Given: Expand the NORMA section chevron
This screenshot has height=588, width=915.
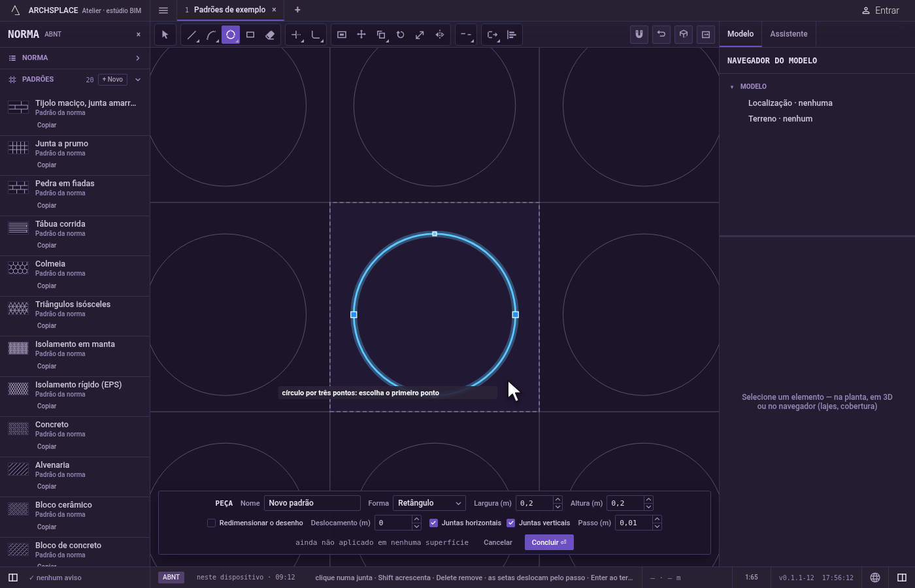Looking at the screenshot, I should point(138,58).
